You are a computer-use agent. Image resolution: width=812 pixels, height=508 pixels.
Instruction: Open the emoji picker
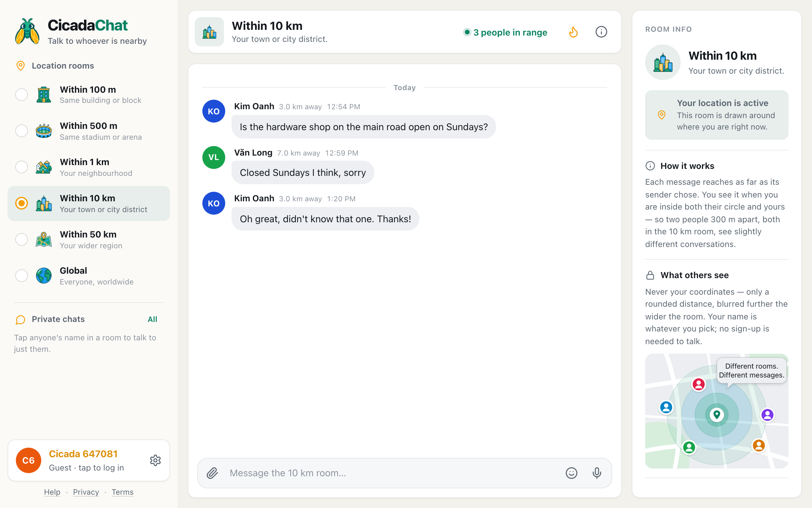coord(572,473)
